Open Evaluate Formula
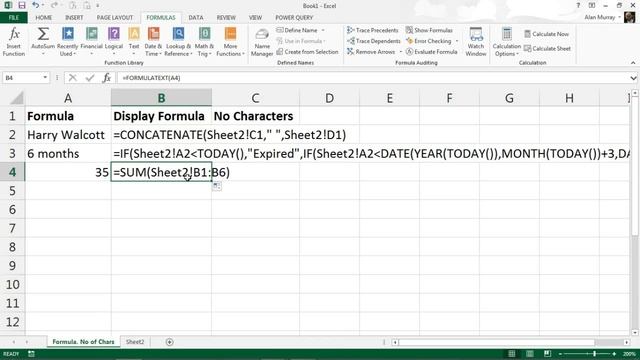640x360 pixels. coord(431,52)
